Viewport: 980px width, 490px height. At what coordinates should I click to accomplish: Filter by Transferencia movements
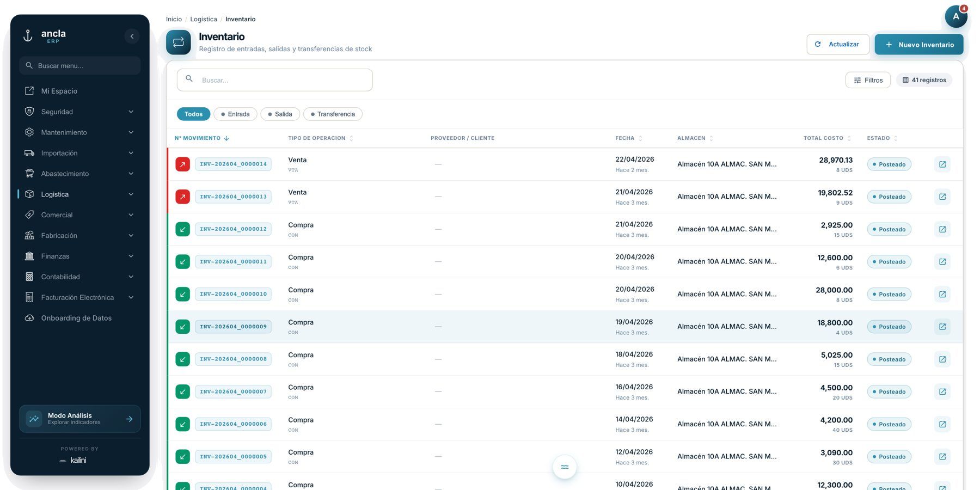[333, 114]
